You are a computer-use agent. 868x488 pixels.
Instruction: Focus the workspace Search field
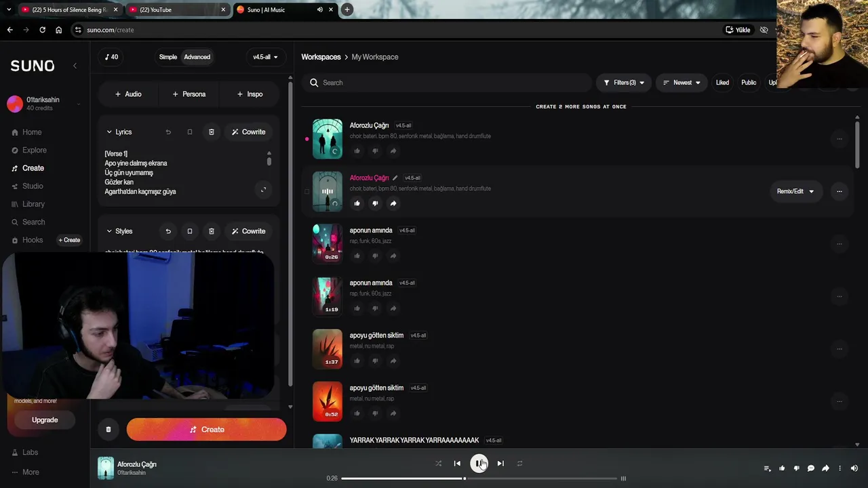(x=448, y=83)
